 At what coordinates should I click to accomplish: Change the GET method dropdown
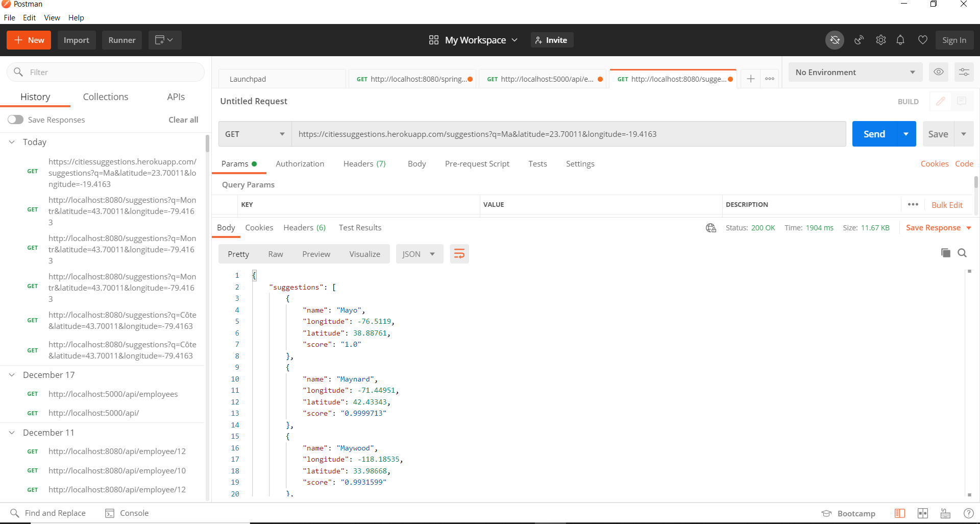(254, 134)
